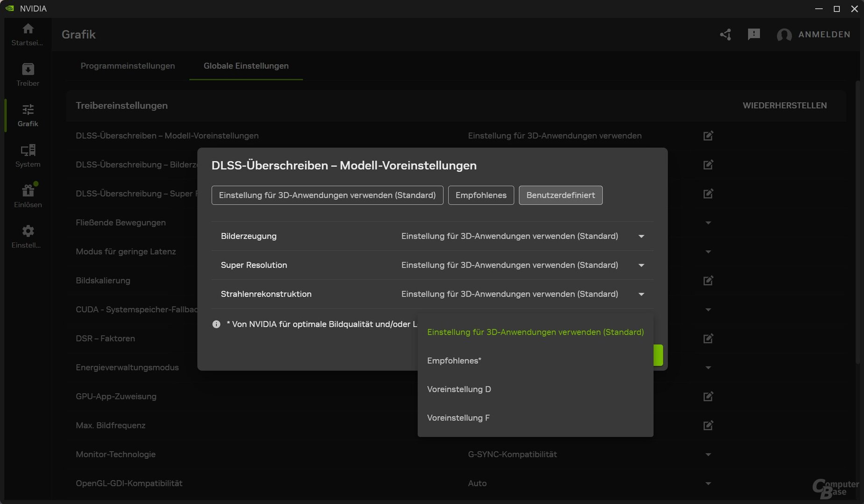Click the NVIDIA logo in title bar
This screenshot has width=864, height=504.
[10, 8]
